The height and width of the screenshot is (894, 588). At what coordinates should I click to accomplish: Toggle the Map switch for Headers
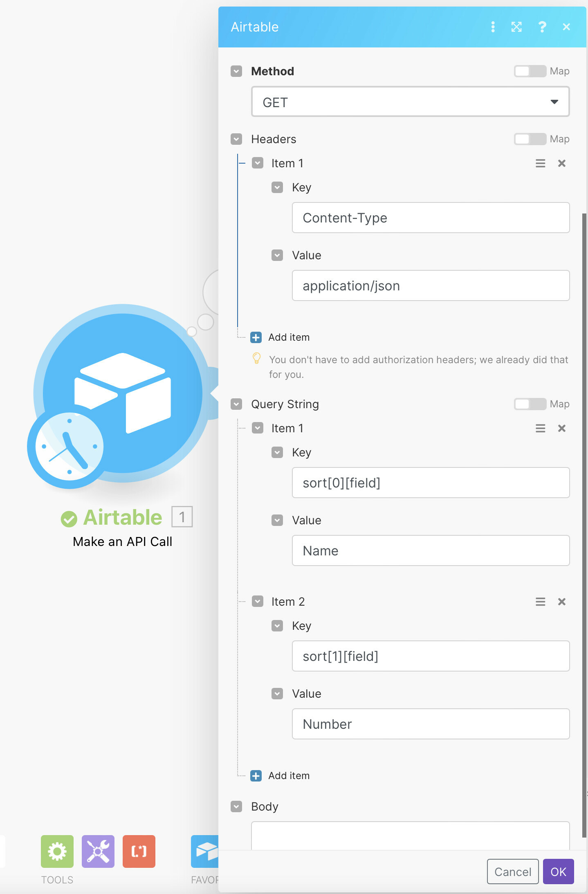point(530,139)
